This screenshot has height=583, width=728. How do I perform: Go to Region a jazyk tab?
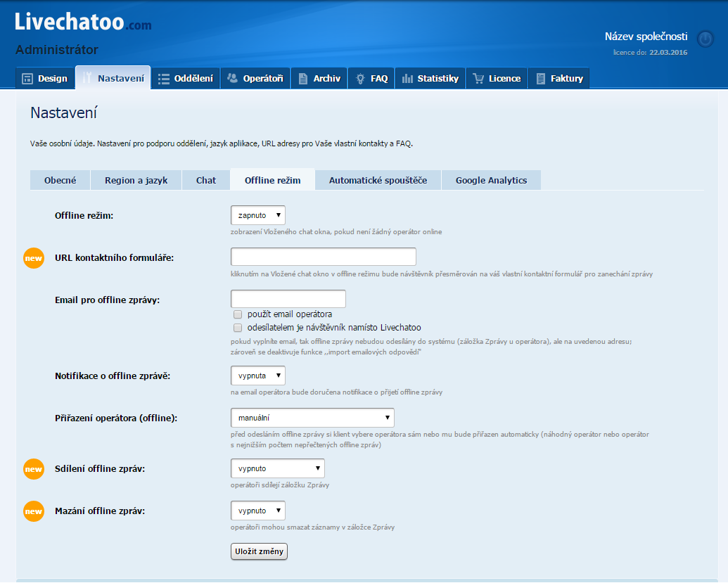pos(136,180)
